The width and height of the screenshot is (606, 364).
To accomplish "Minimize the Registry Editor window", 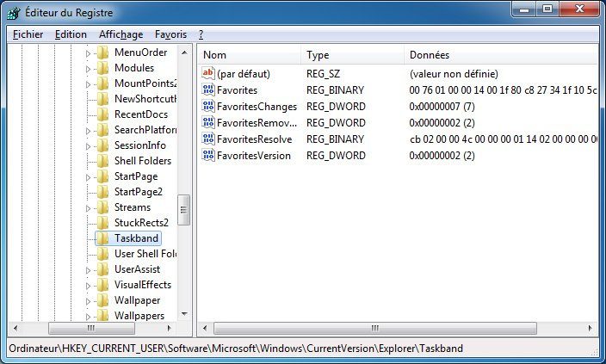I will click(x=524, y=9).
